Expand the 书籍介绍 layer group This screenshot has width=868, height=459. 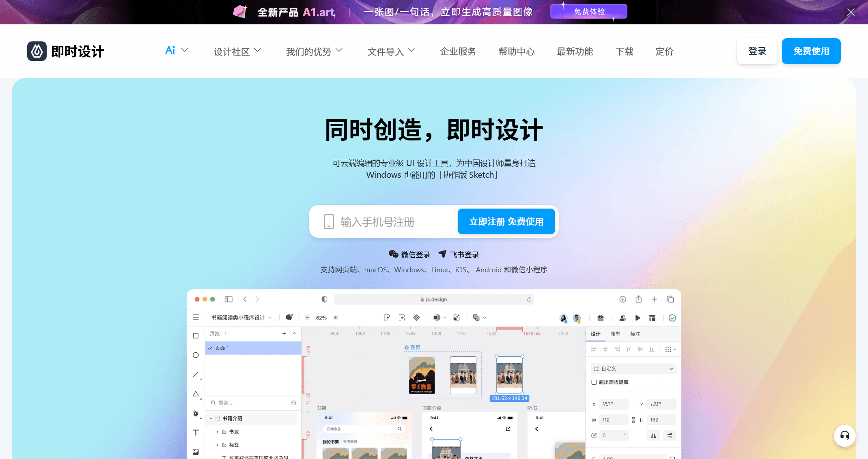(211, 418)
